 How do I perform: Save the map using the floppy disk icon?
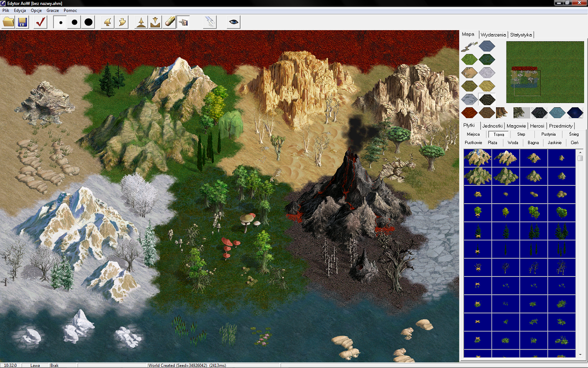pos(22,22)
